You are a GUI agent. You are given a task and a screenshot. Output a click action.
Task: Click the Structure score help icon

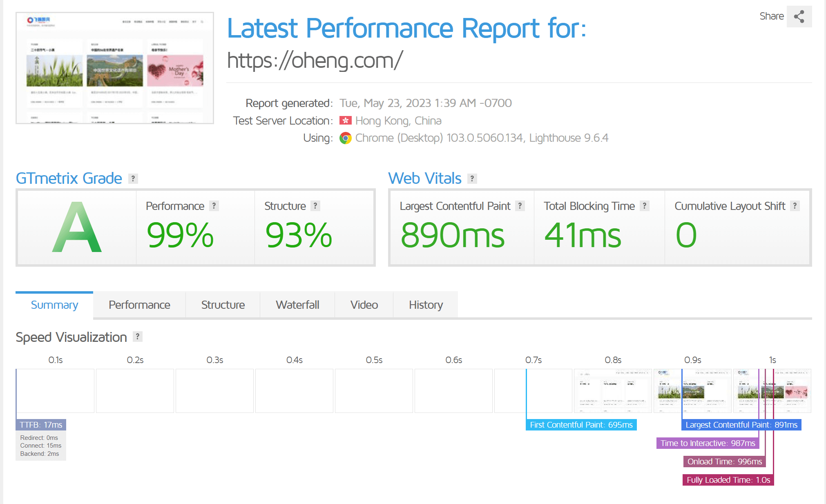coord(315,206)
